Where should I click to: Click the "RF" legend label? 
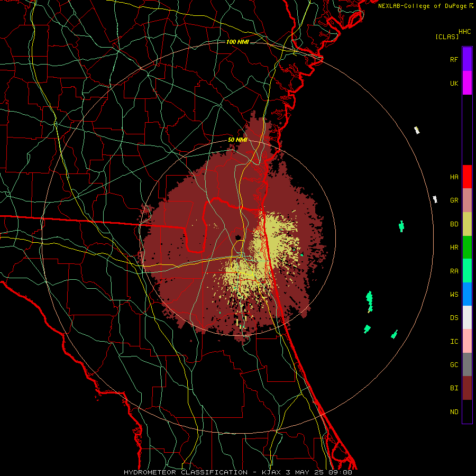point(454,59)
